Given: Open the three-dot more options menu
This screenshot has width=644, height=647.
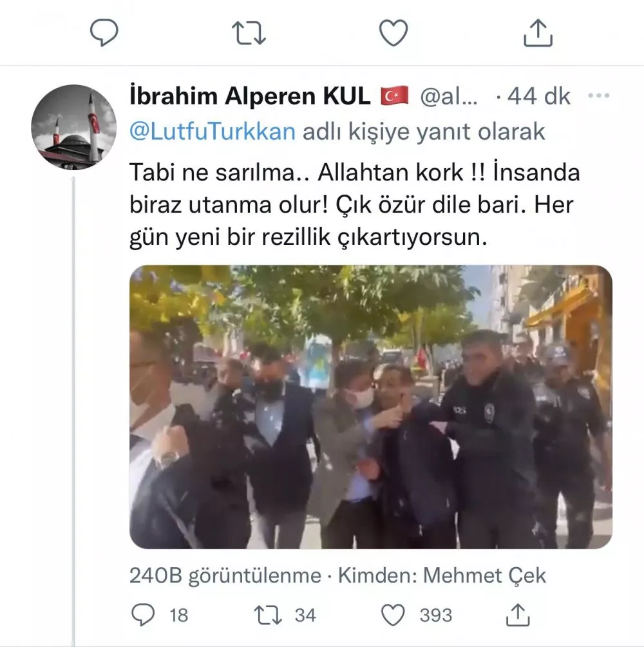Looking at the screenshot, I should (598, 96).
